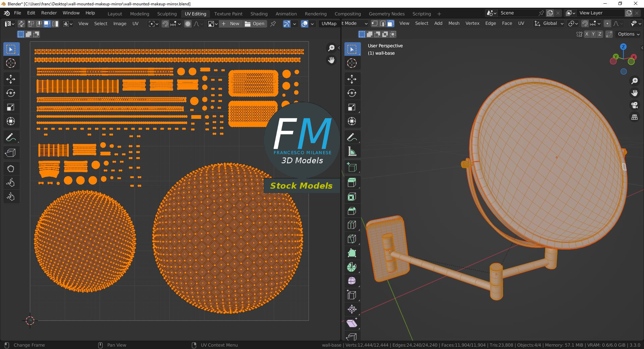Select the Spin tool in 3D viewport
This screenshot has width=644, height=349.
(352, 267)
